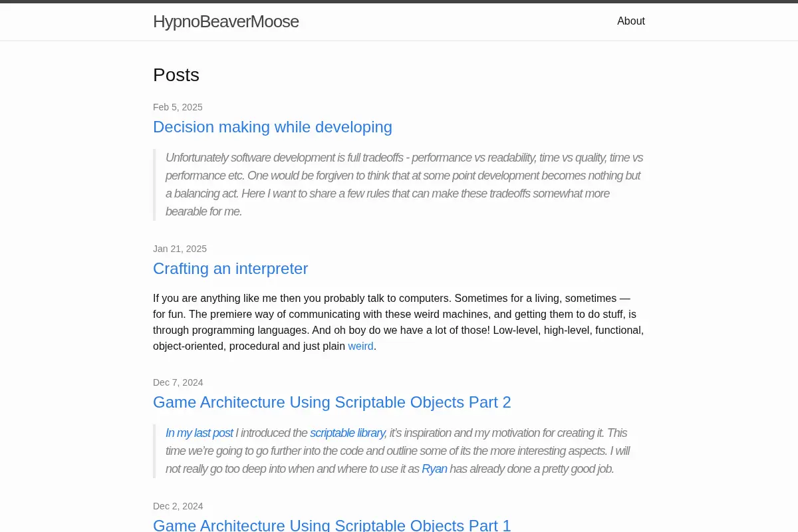Screen dimensions: 798x532
Task: Click the HypnoBeaverMoose site title
Action: (225, 21)
